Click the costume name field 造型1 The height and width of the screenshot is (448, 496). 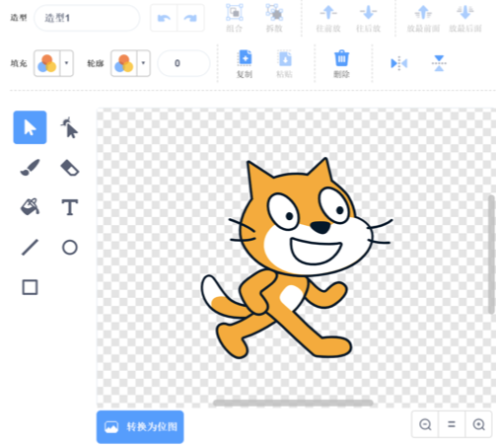coord(87,18)
